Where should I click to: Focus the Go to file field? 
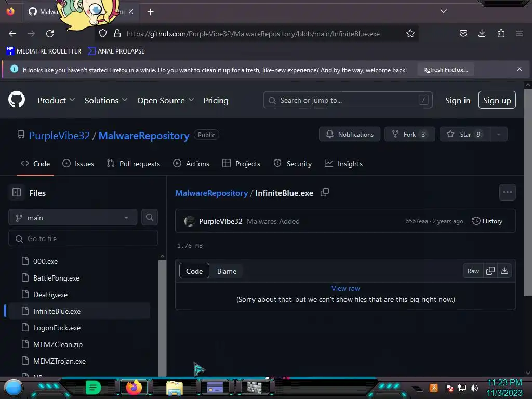(83, 238)
